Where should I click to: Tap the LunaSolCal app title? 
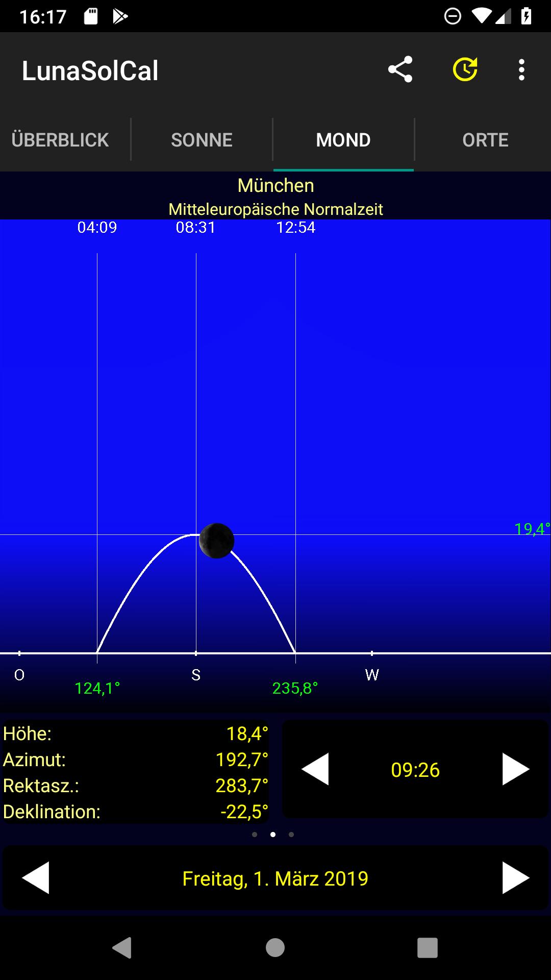pyautogui.click(x=90, y=70)
